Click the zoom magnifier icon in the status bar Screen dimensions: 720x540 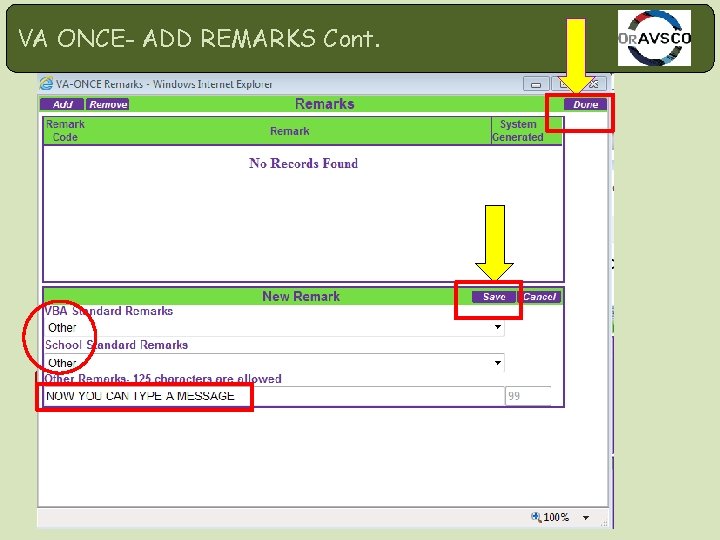pyautogui.click(x=535, y=517)
